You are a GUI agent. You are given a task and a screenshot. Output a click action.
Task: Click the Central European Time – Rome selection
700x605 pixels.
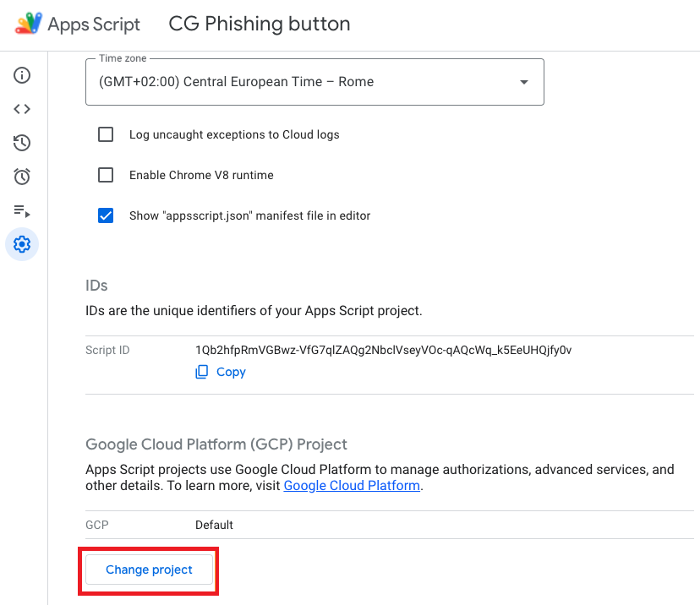pyautogui.click(x=236, y=82)
